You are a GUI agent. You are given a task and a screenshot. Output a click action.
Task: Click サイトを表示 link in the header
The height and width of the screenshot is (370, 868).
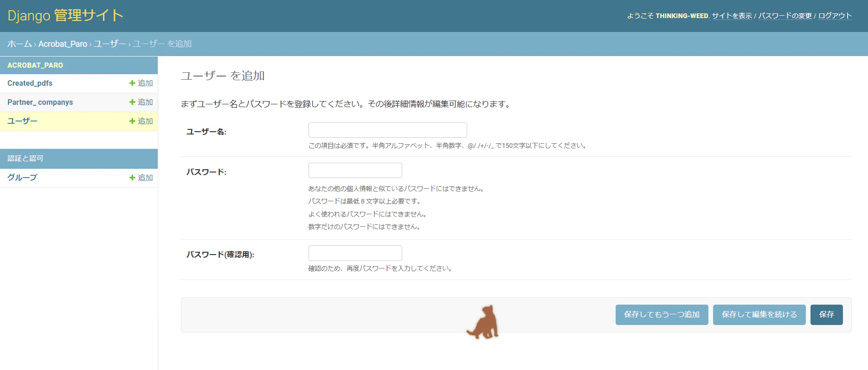[x=732, y=16]
